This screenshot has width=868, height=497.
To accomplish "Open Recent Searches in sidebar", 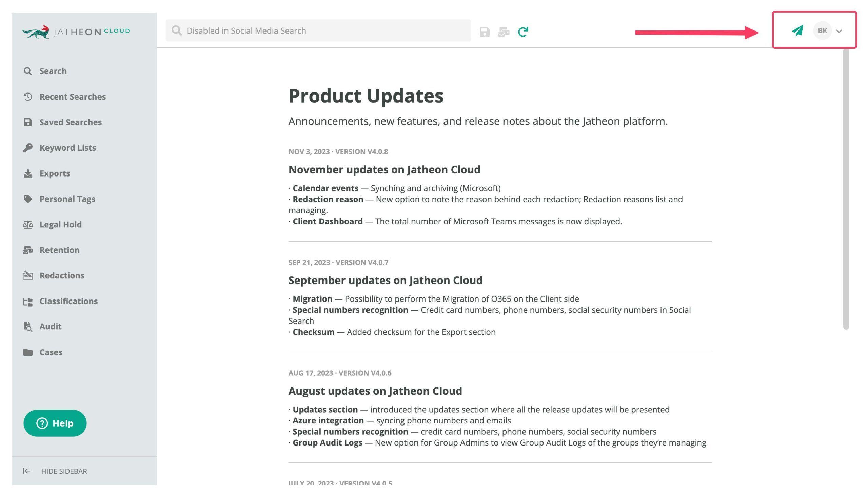I will coord(73,97).
